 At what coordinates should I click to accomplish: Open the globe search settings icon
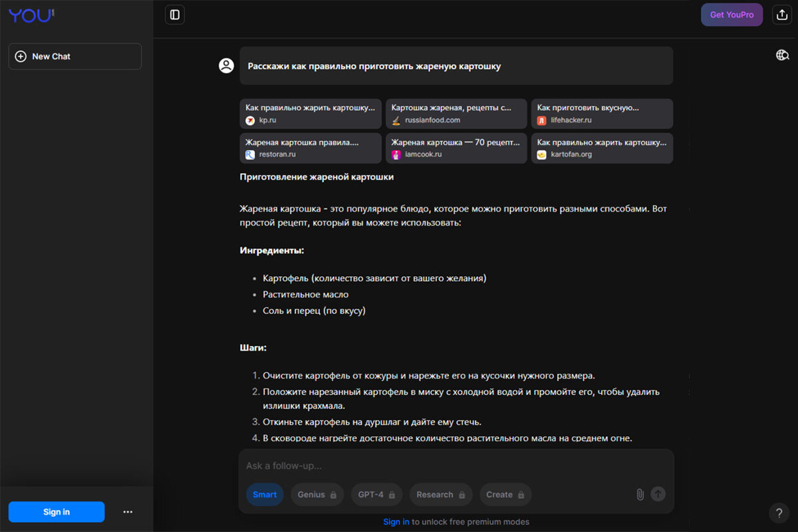point(782,55)
